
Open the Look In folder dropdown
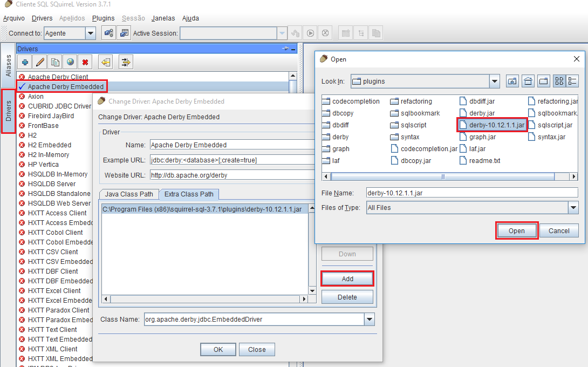[x=495, y=81]
